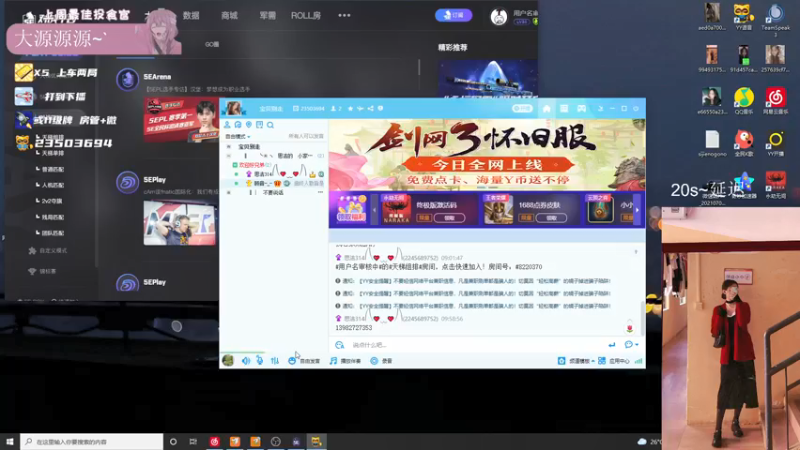Click the channel avatar in YY title bar
The image size is (800, 450).
click(234, 108)
